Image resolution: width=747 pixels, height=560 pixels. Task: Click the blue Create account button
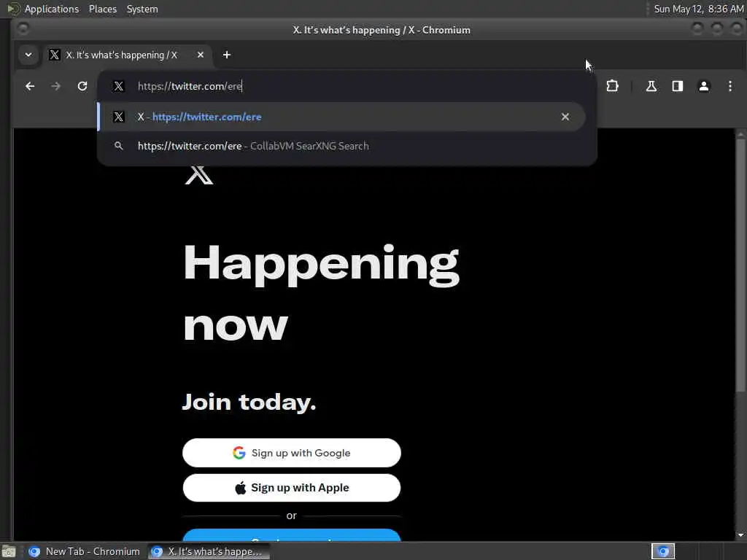point(292,535)
